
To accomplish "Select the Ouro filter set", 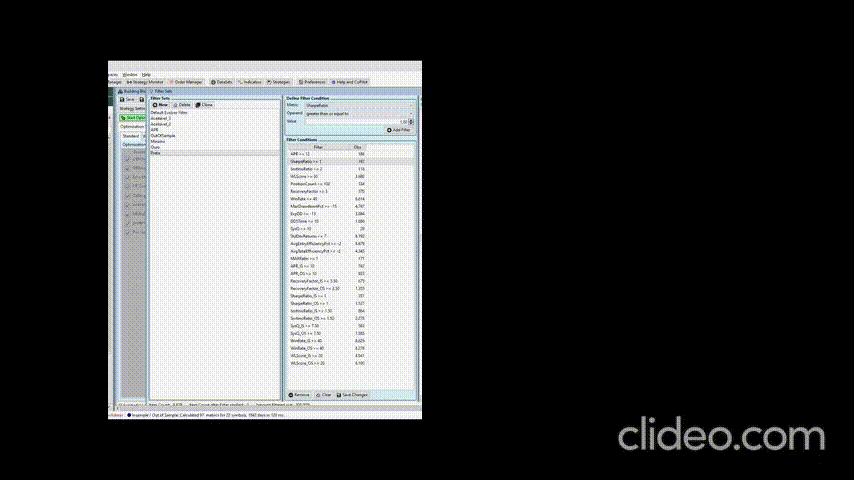I will coord(215,147).
